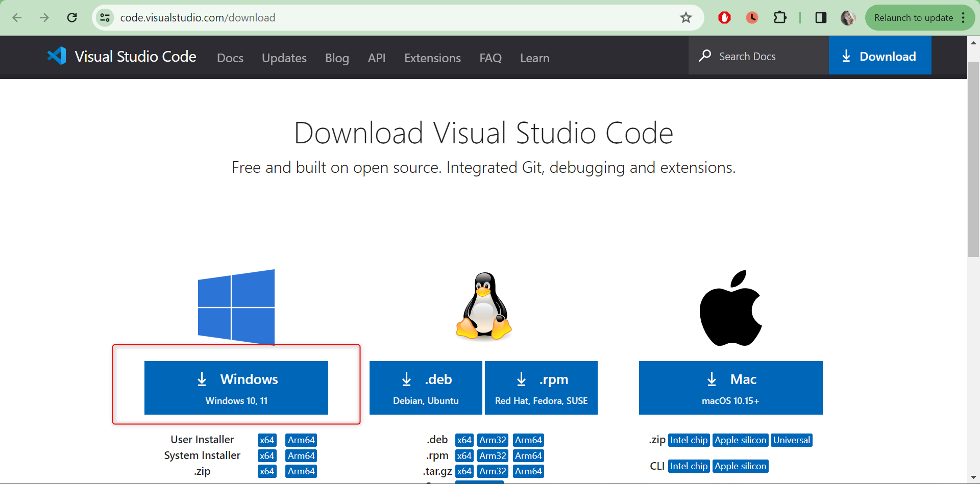Open the Docs menu item
The image size is (980, 484).
230,58
